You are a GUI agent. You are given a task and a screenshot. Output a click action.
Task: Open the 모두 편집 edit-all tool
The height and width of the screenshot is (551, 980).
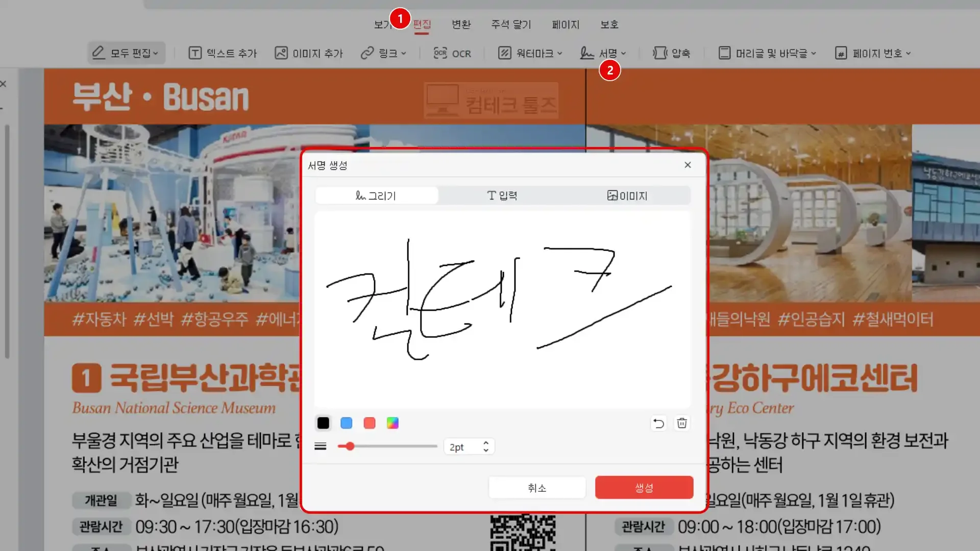tap(126, 53)
